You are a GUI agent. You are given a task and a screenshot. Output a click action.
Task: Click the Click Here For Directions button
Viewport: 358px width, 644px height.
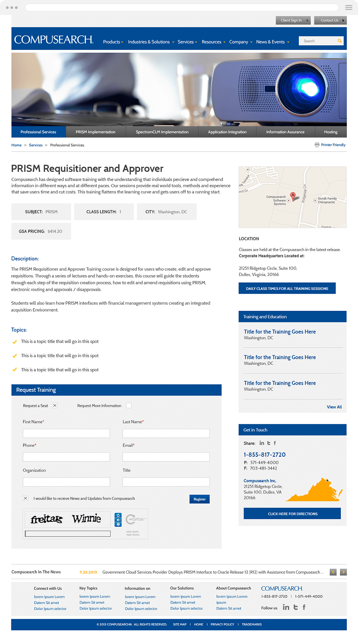292,514
